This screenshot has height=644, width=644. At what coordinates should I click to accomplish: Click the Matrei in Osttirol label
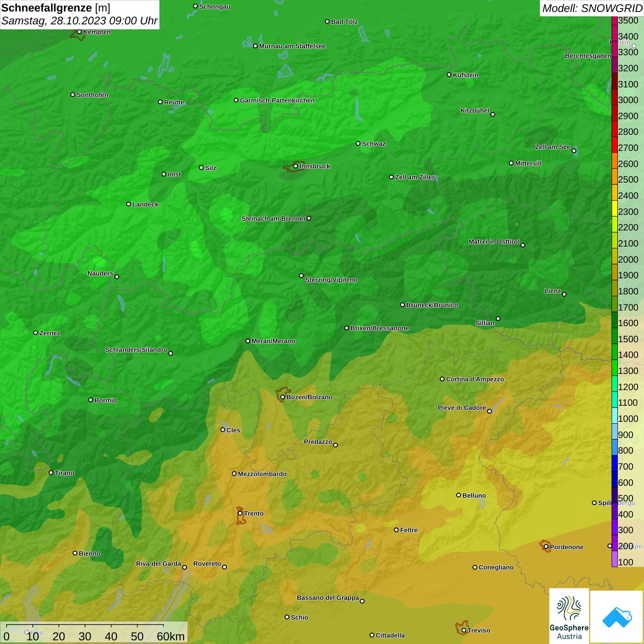coord(494,241)
